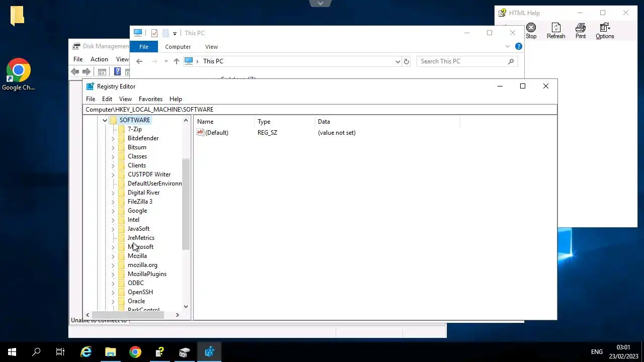
Task: Expand the Classes key
Action: tap(113, 156)
